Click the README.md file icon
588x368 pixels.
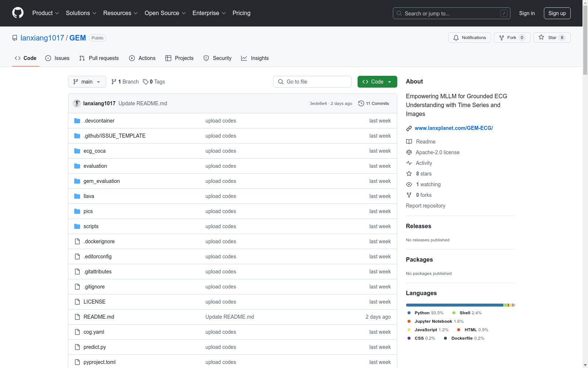77,317
